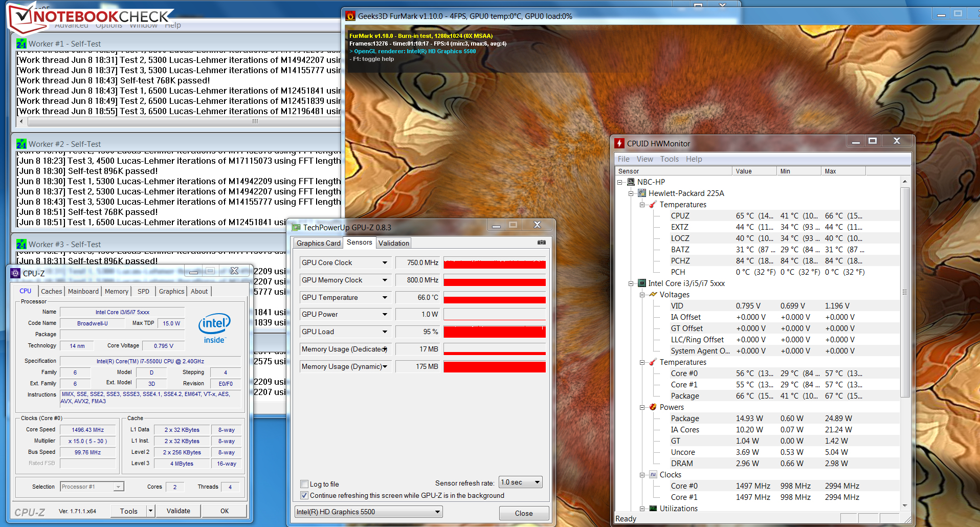980x527 pixels.
Task: Enable the Log to file checkbox
Action: 305,484
